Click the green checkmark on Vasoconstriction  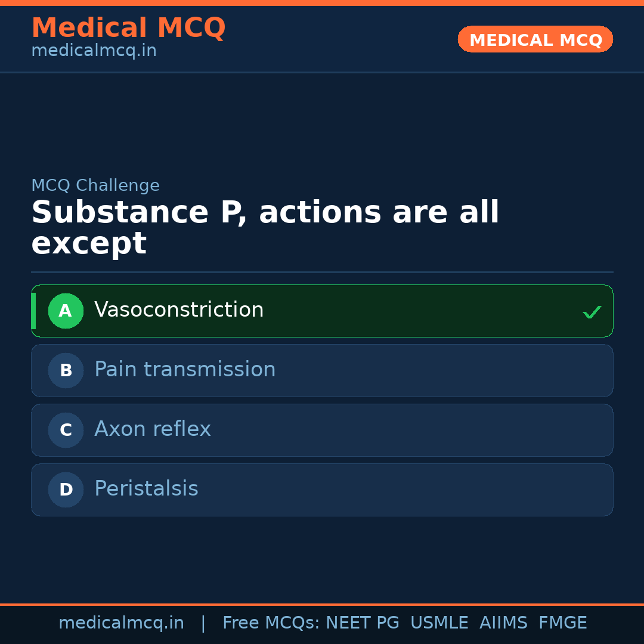click(592, 312)
